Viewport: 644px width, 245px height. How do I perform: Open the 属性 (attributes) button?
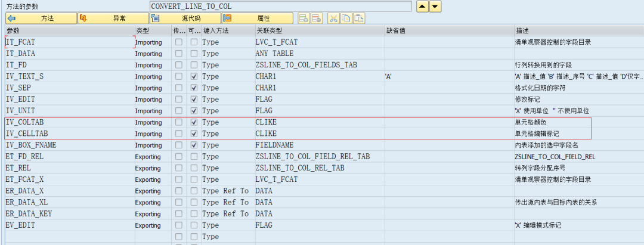pos(258,18)
